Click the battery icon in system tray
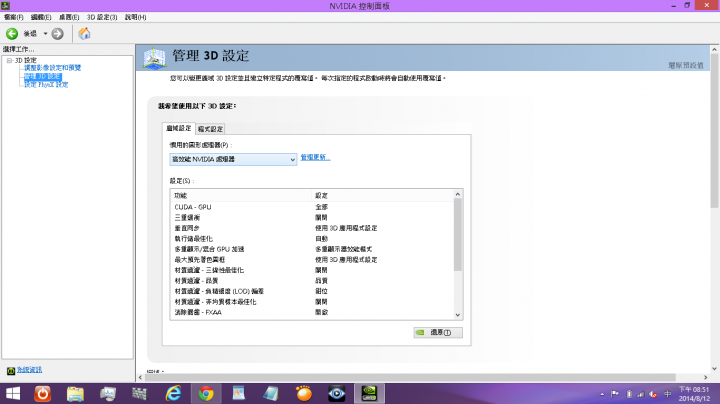 click(629, 394)
